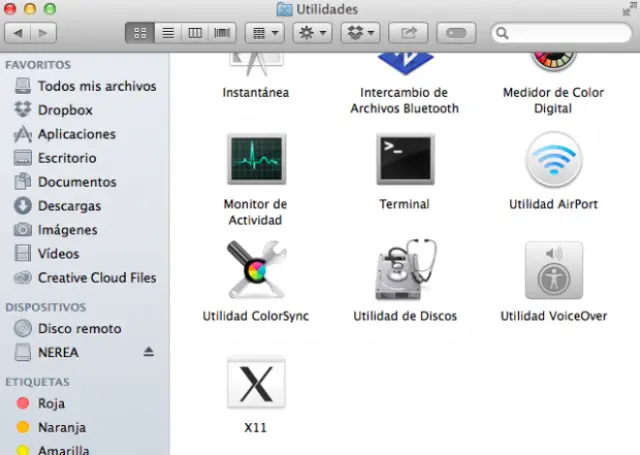
Task: Switch to Cover Flow view mode
Action: click(x=222, y=33)
